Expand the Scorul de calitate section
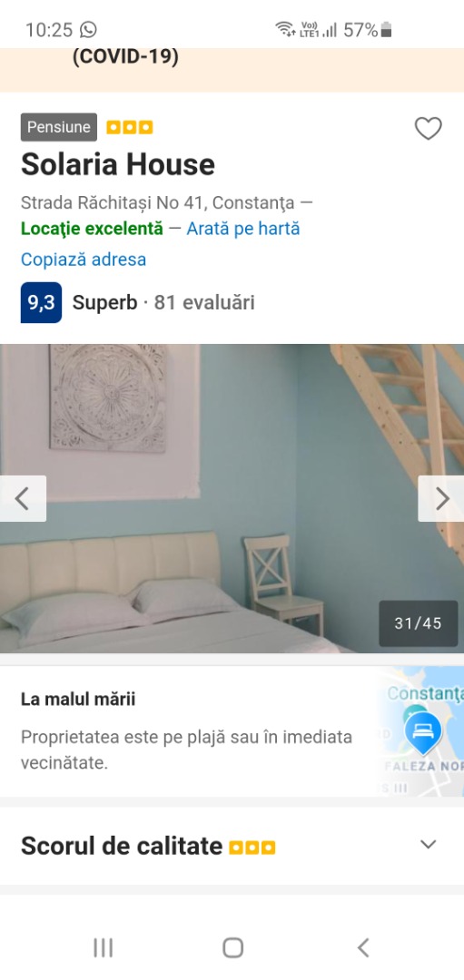 pos(429,845)
